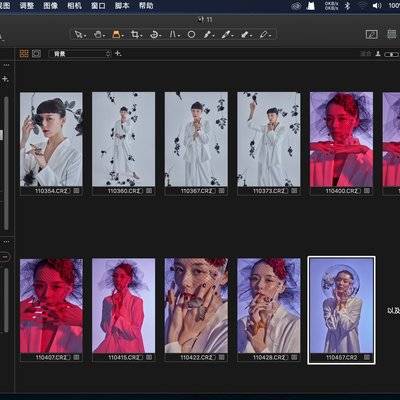Image resolution: width=400 pixels, height=400 pixels.
Task: Click the Creative Cloud menu bar icon
Action: pos(296,6)
